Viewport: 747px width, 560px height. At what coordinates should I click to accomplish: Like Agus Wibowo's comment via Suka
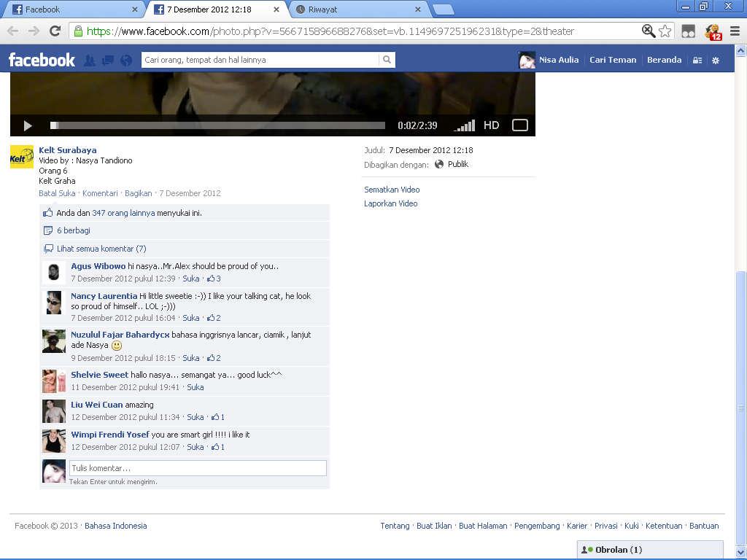tap(191, 279)
